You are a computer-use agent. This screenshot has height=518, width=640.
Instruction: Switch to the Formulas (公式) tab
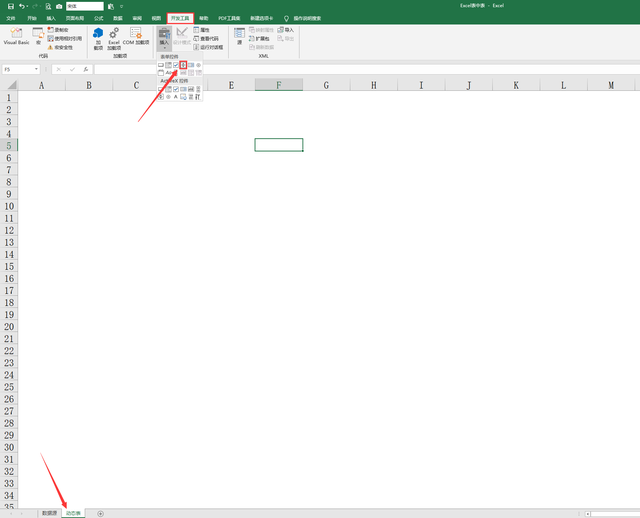[x=98, y=18]
